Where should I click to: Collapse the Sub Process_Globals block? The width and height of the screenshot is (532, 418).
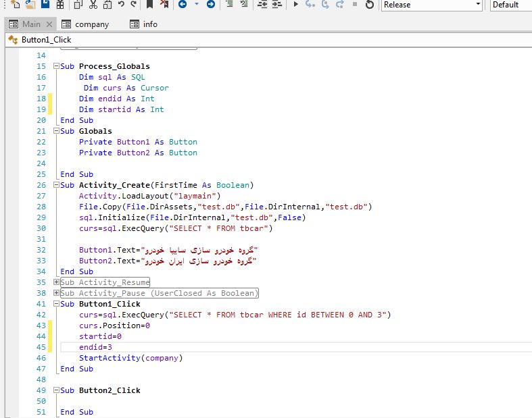pos(56,66)
